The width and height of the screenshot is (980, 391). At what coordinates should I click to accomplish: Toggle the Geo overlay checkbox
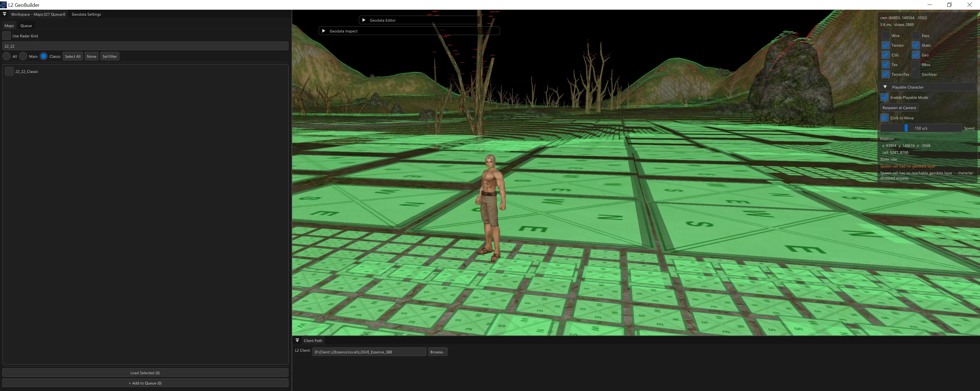pos(916,55)
